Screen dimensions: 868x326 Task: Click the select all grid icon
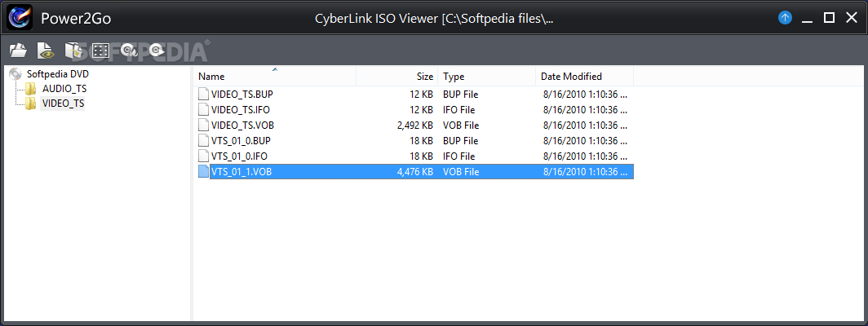point(100,51)
